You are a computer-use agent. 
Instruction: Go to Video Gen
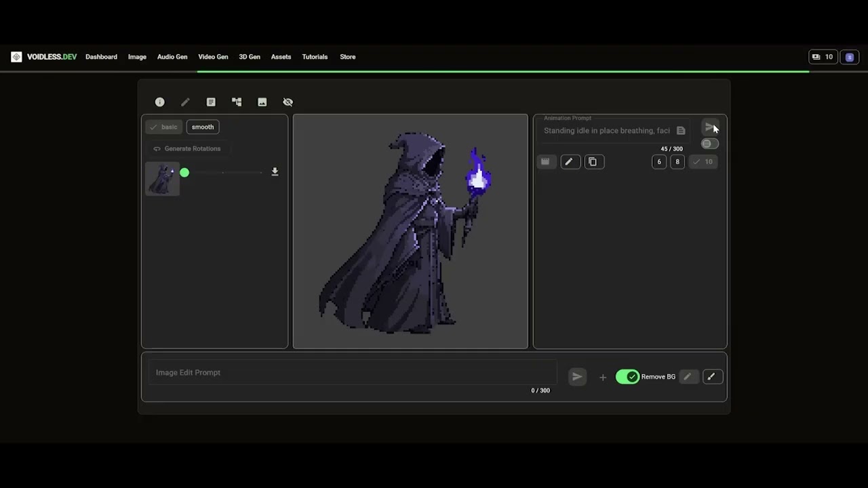tap(213, 57)
